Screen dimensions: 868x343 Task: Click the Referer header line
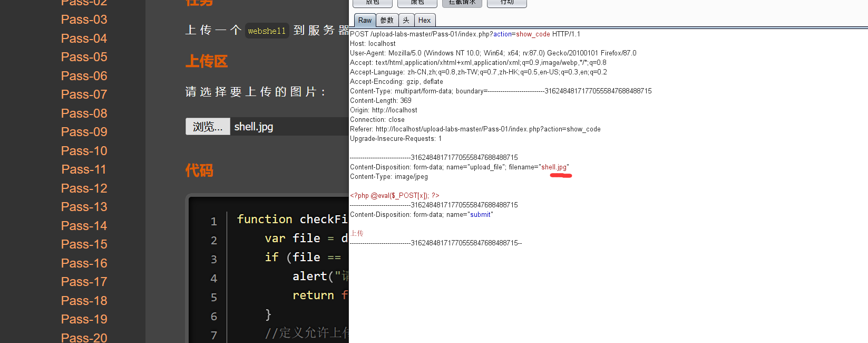coord(475,129)
